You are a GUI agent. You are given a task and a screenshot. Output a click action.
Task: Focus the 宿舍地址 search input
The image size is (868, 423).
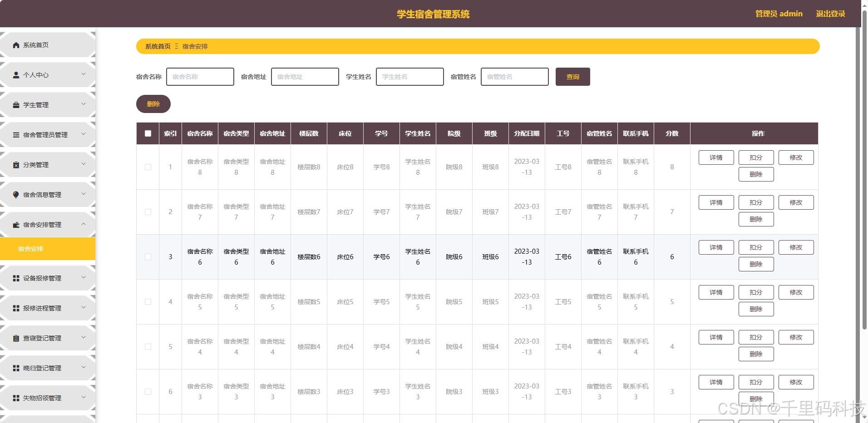(305, 77)
